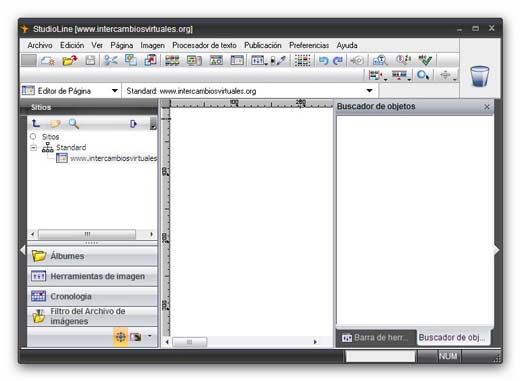This screenshot has height=381, width=520.
Task: Click the redo arrow icon
Action: [338, 60]
